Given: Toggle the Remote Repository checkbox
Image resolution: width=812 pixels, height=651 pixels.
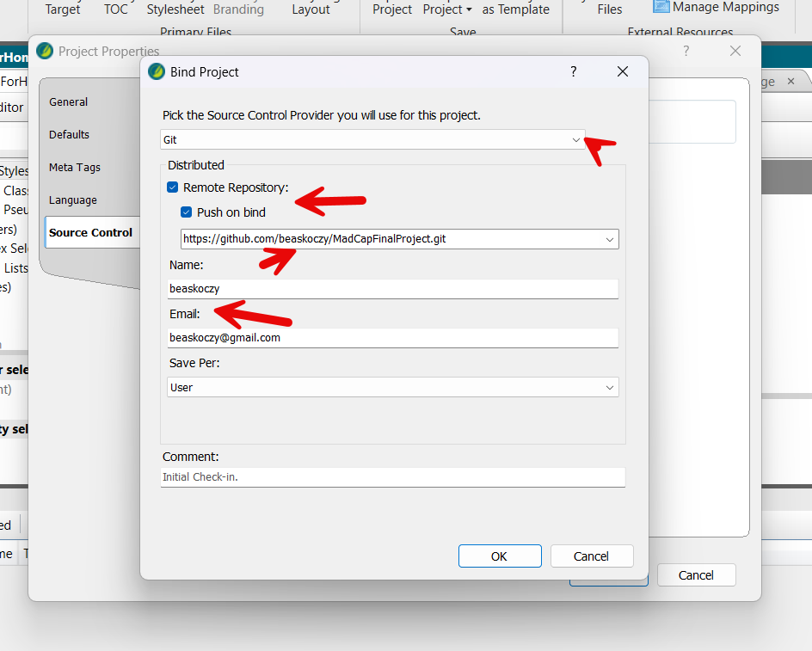Looking at the screenshot, I should (172, 187).
